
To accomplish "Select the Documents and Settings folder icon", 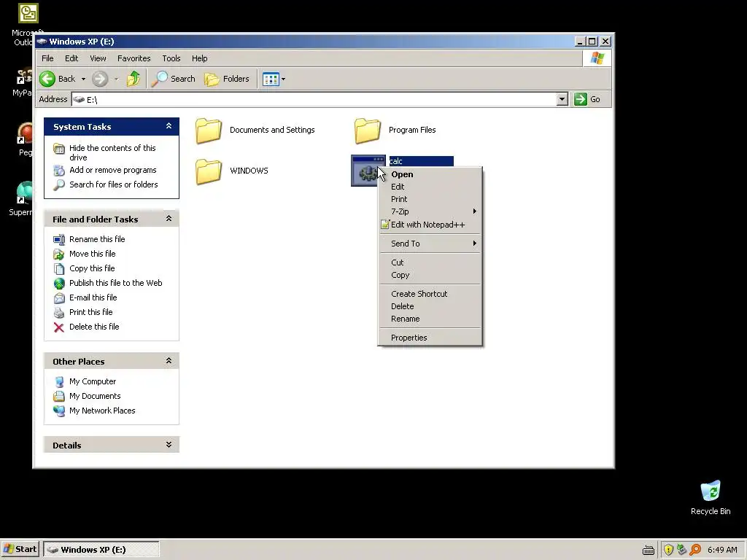I will 209,131.
